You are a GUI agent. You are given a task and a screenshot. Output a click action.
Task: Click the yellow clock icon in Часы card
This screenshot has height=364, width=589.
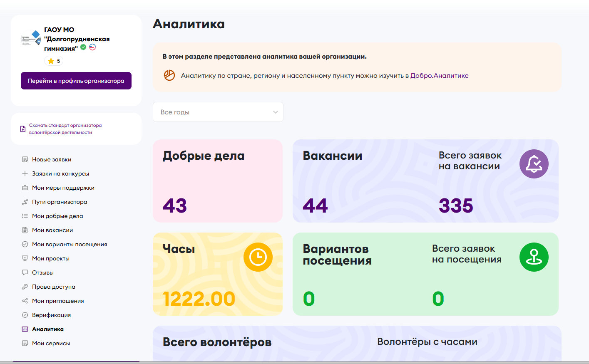point(258,257)
